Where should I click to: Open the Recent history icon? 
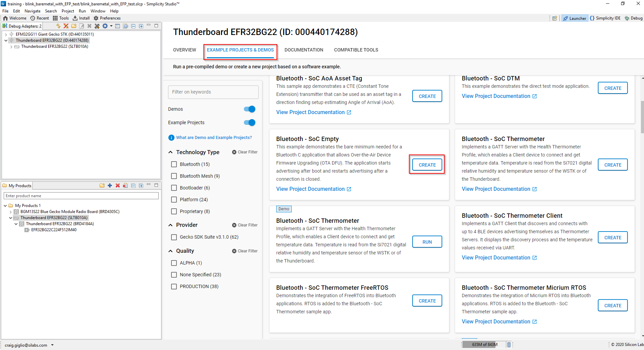pos(33,18)
